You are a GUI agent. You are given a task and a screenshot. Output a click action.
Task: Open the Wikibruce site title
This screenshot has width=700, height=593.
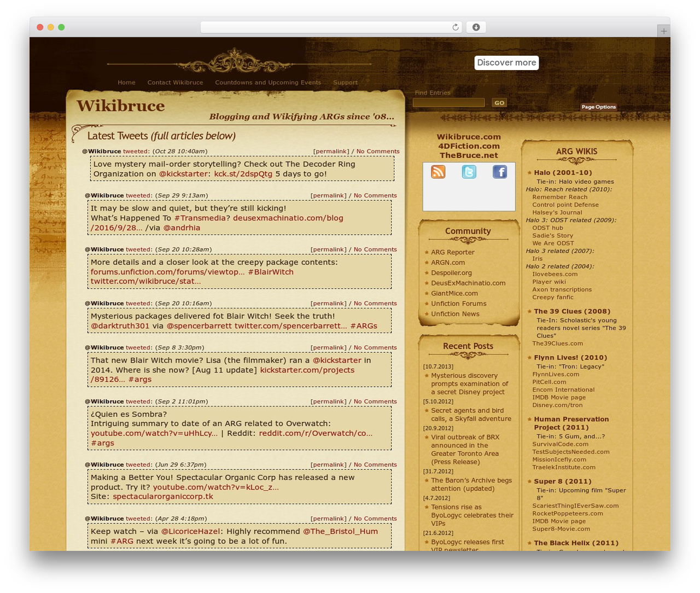[x=120, y=106]
